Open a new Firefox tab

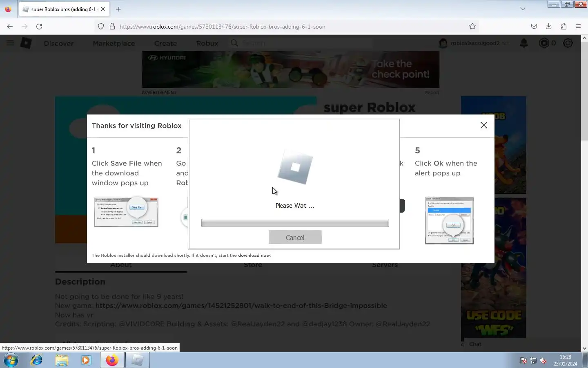click(x=118, y=9)
